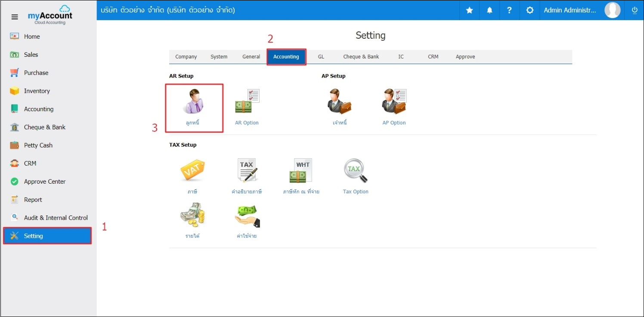Click the company name in header
Viewport: 644px width, 317px height.
[x=168, y=10]
